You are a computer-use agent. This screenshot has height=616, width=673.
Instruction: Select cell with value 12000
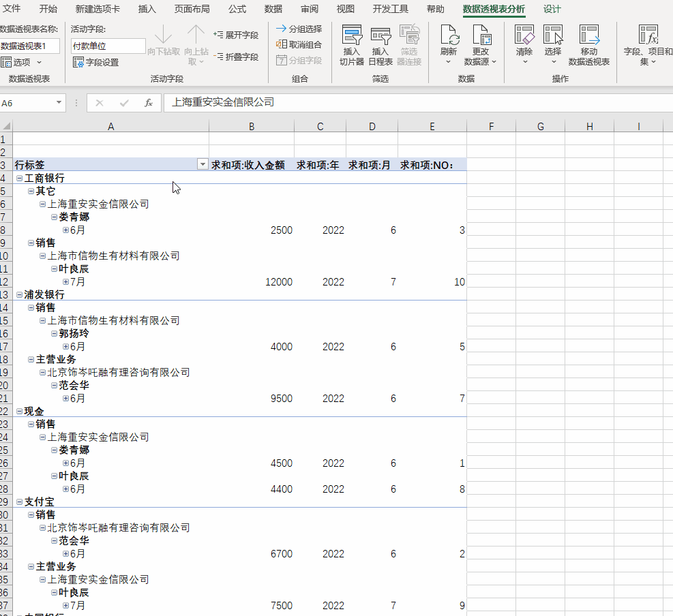252,282
